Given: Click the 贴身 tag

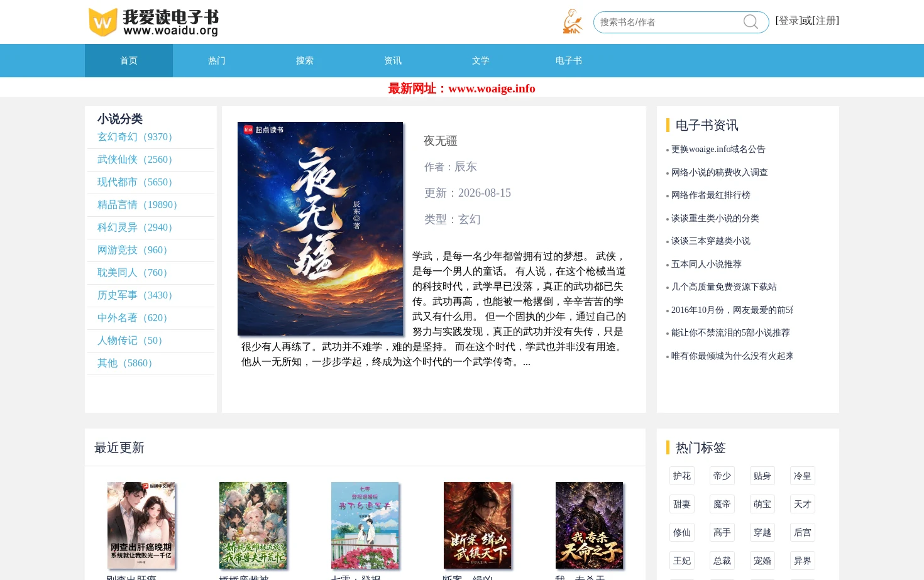Looking at the screenshot, I should pos(762,476).
